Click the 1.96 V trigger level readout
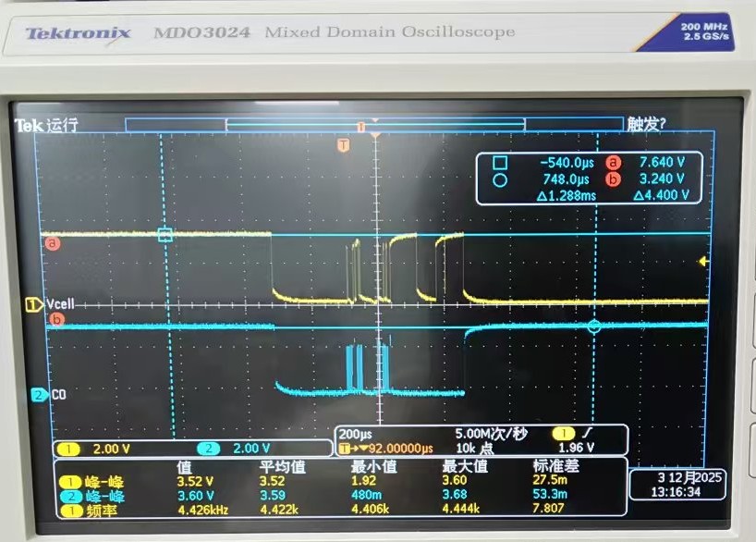 click(576, 448)
